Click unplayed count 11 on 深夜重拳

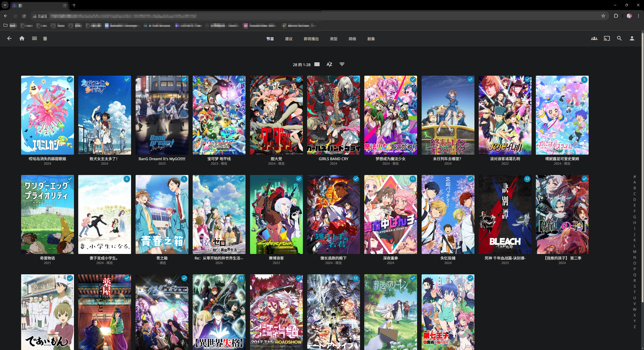pos(413,179)
